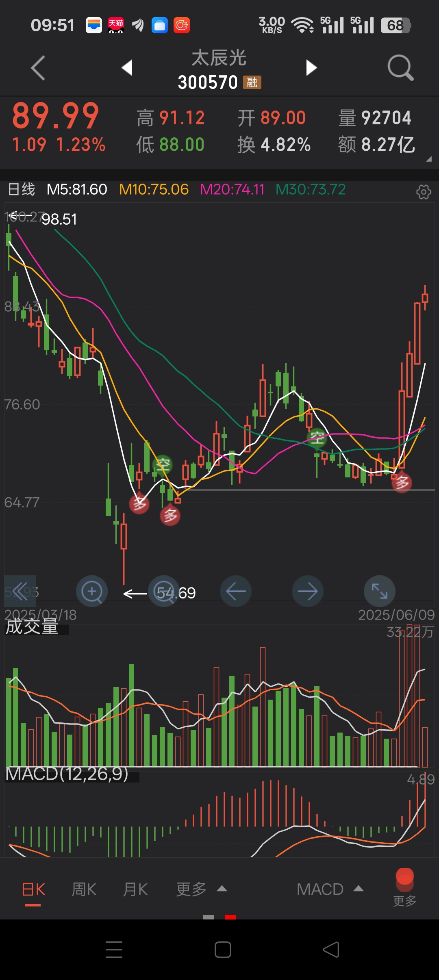The width and height of the screenshot is (439, 980).
Task: Open the stock search magnifier
Action: [400, 68]
